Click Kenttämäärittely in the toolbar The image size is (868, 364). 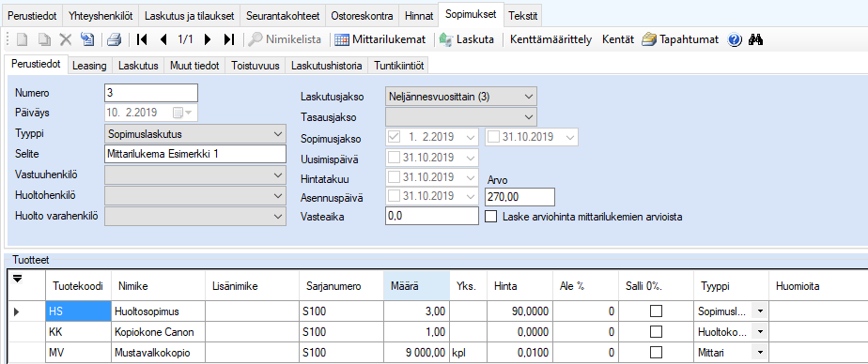click(550, 39)
